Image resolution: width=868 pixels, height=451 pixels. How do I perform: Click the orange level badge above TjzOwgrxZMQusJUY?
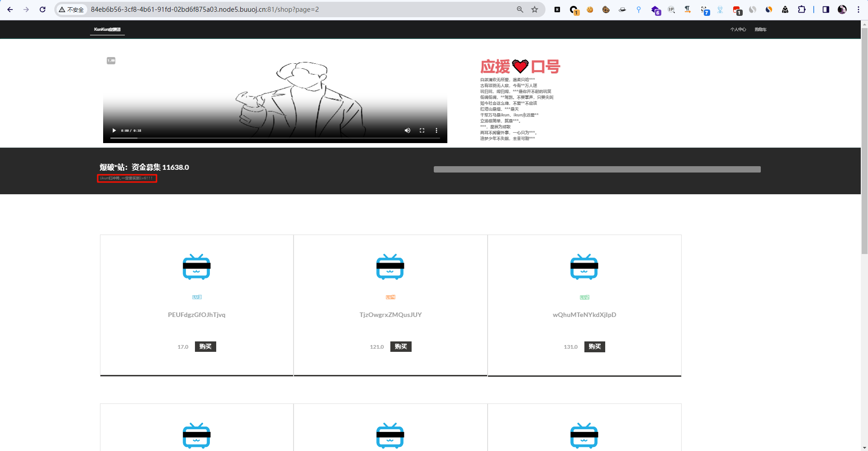pyautogui.click(x=390, y=297)
